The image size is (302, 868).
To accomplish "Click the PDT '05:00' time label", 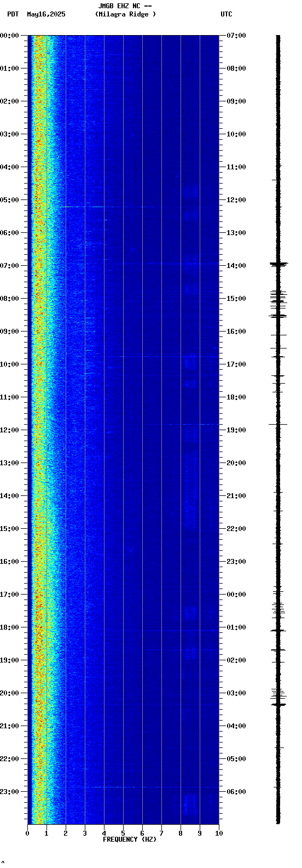I will point(10,200).
